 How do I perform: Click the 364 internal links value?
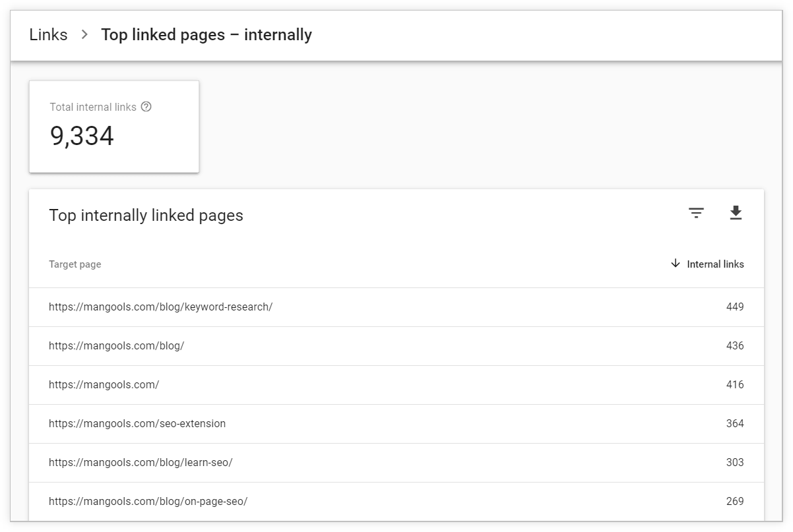pos(735,423)
